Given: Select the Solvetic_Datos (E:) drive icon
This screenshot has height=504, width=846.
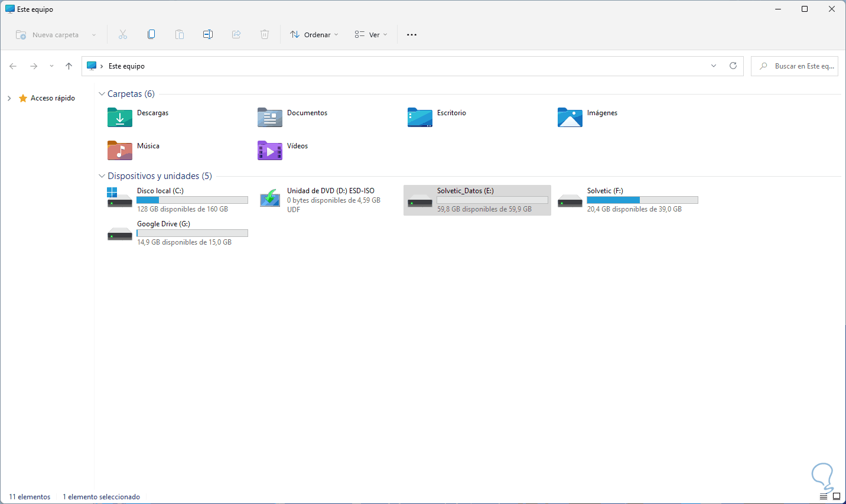Looking at the screenshot, I should tap(420, 201).
